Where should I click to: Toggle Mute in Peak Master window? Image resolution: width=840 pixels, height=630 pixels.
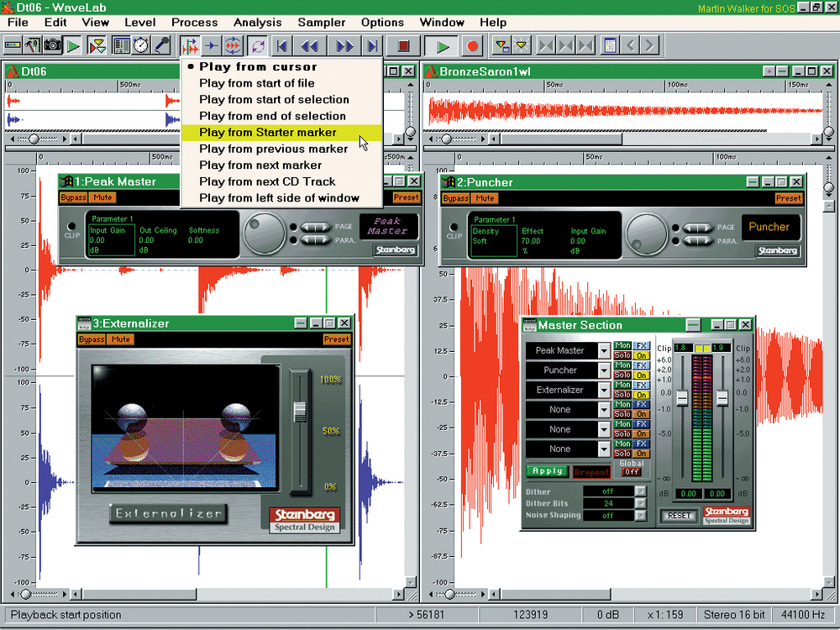coord(102,197)
